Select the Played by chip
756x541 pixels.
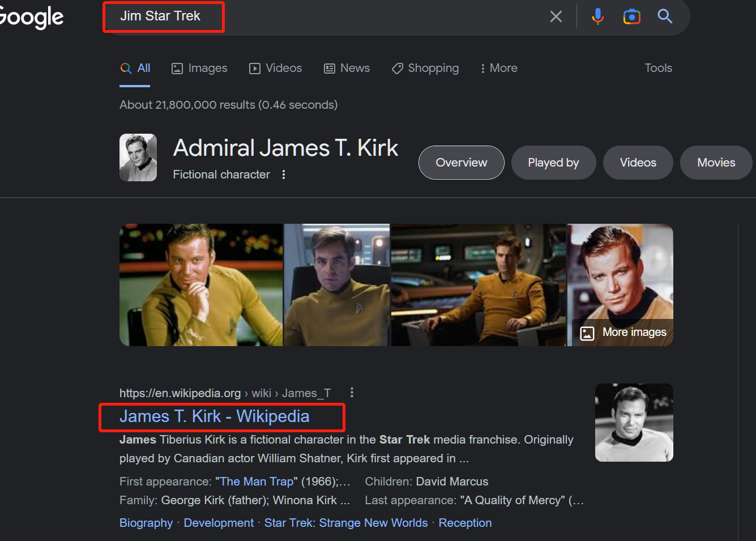553,163
